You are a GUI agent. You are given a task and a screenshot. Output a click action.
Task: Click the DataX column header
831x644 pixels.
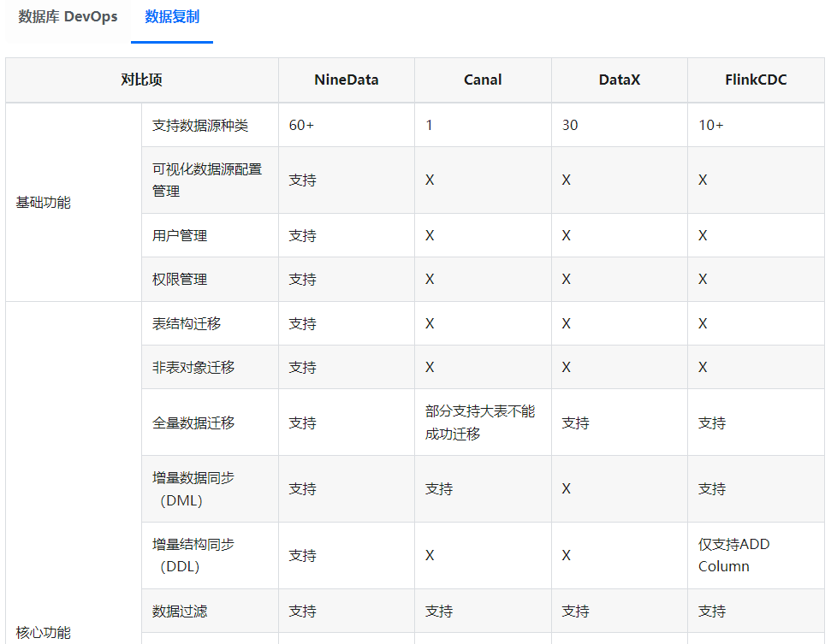[619, 80]
